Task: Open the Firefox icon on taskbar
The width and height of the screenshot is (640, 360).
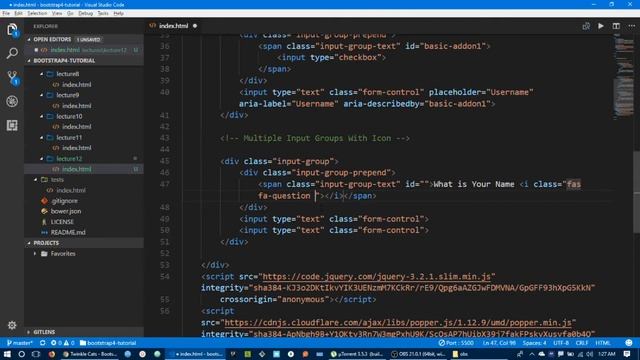Action: tap(52, 354)
